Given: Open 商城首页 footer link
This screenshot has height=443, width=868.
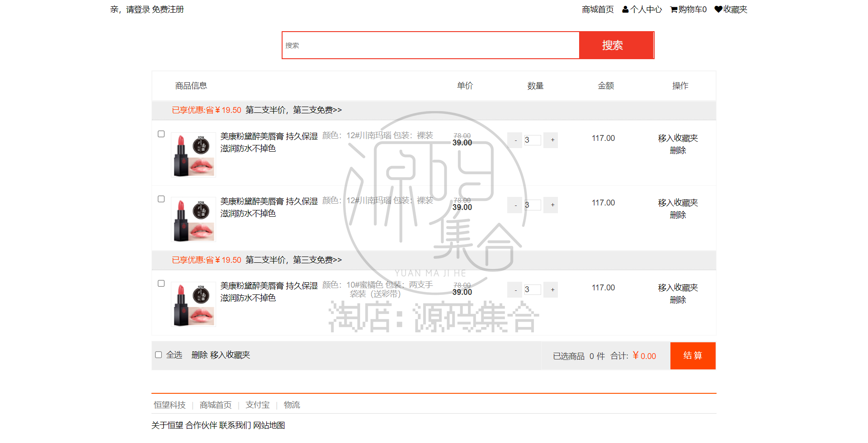Looking at the screenshot, I should pos(216,405).
